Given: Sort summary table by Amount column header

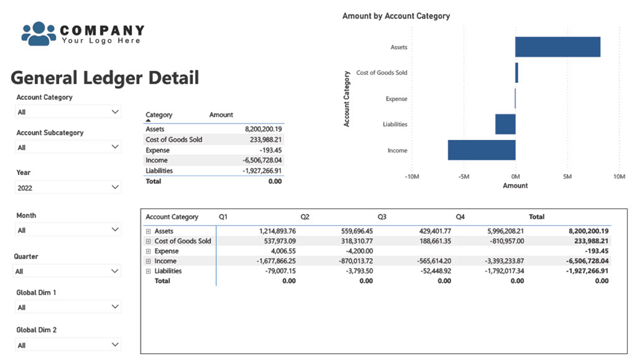Looking at the screenshot, I should 221,115.
